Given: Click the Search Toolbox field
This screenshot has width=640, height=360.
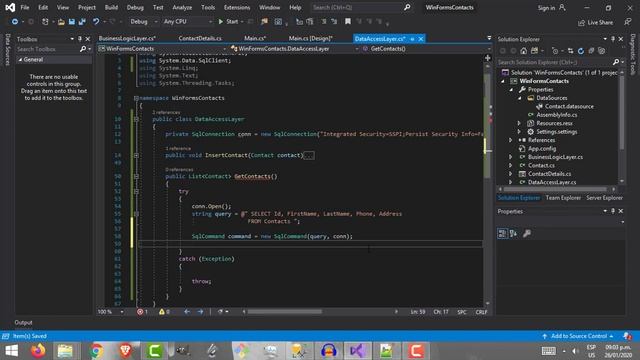Looking at the screenshot, I should click(47, 49).
